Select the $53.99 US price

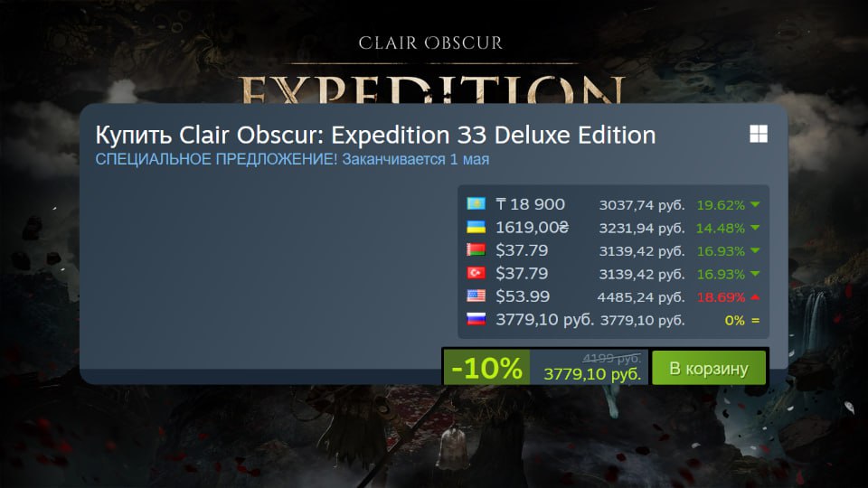click(x=523, y=296)
